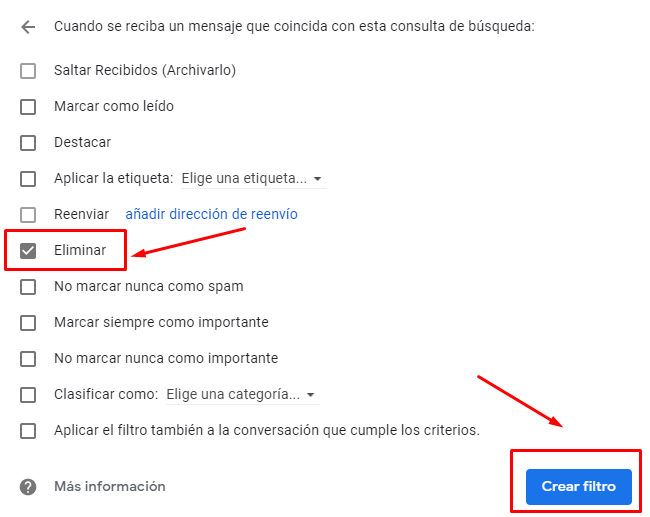Enable the Aplicar la etiqueta checkbox

click(28, 179)
